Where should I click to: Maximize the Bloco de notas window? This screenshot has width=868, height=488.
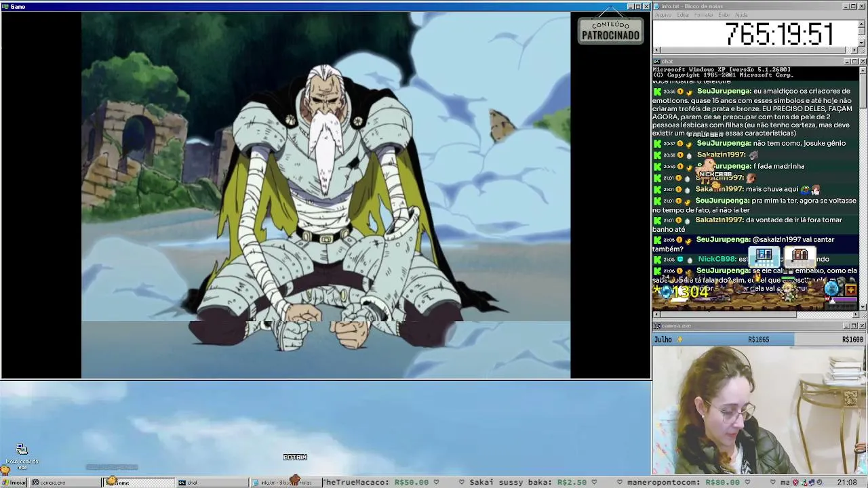tap(854, 7)
